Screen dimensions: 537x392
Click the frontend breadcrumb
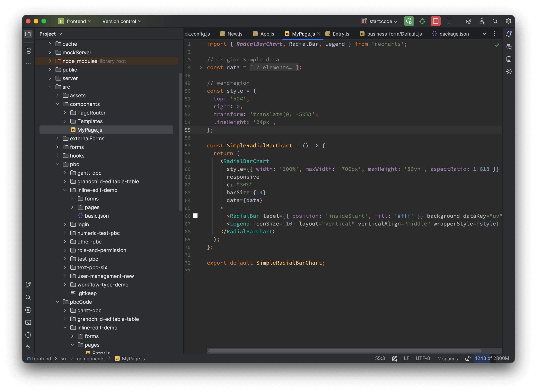coord(39,359)
